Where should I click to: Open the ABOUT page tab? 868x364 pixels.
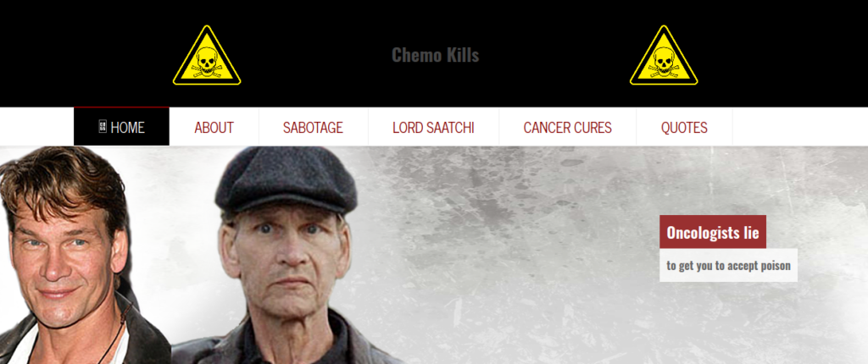[x=214, y=127]
